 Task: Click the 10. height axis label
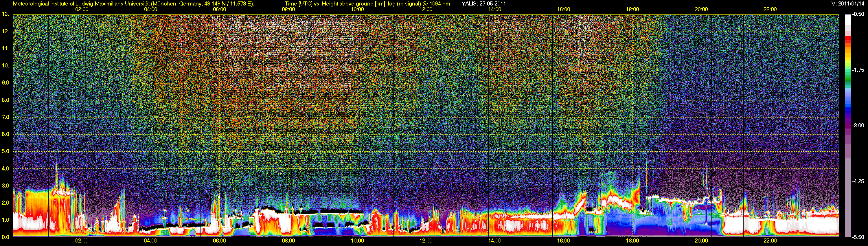5,65
